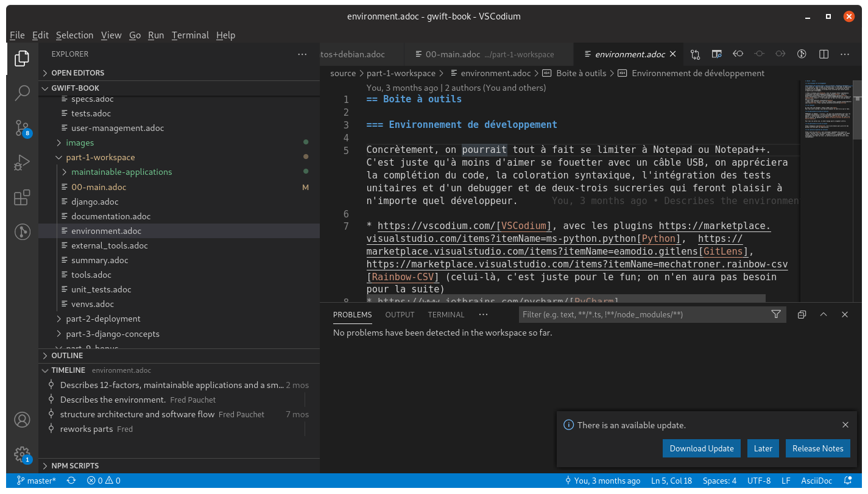Open the Search view in activity bar
Image resolution: width=868 pixels, height=494 pixels.
point(22,93)
